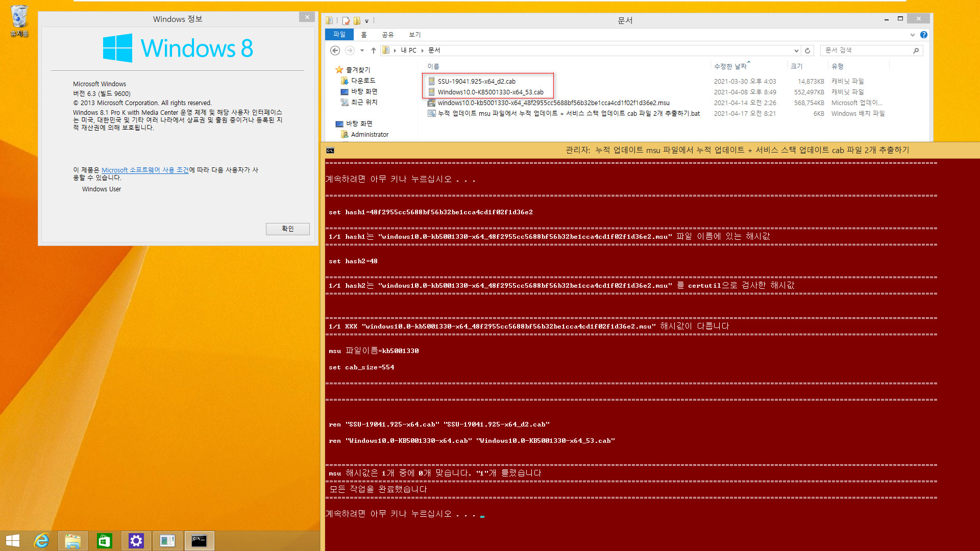The width and height of the screenshot is (980, 551).
Task: Click 내 PC in the address breadcrumb
Action: coord(409,51)
